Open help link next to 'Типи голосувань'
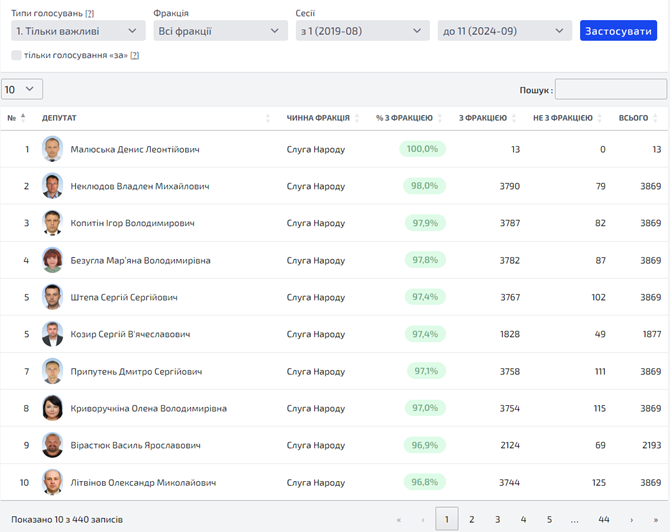Image resolution: width=670 pixels, height=532 pixels. pyautogui.click(x=89, y=13)
